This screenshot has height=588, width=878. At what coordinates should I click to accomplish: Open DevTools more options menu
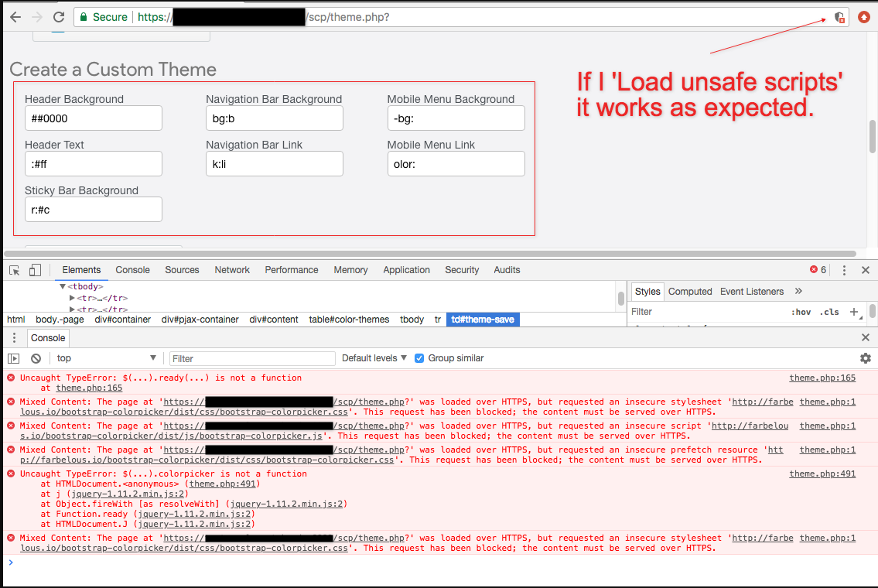[x=844, y=270]
